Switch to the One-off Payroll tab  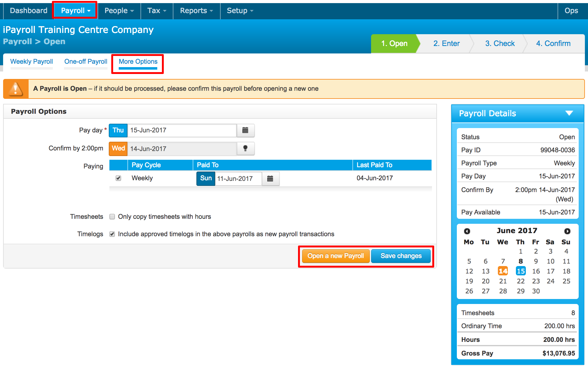pos(86,62)
